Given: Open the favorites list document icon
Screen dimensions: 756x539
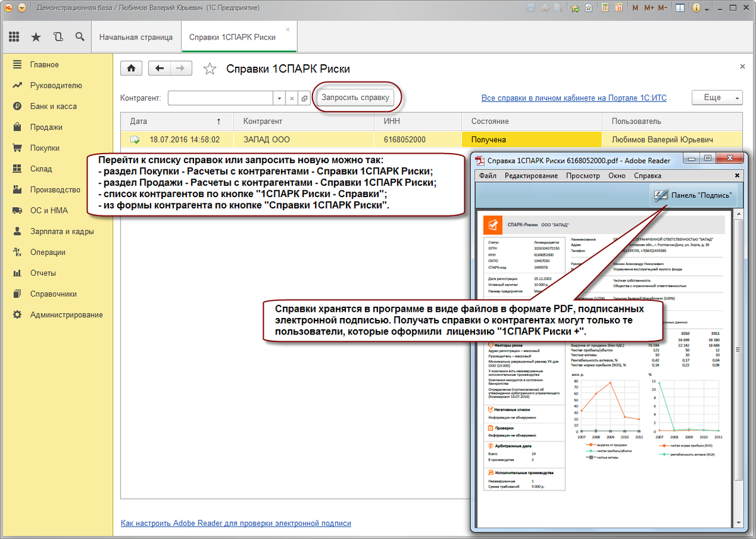Looking at the screenshot, I should tap(590, 9).
